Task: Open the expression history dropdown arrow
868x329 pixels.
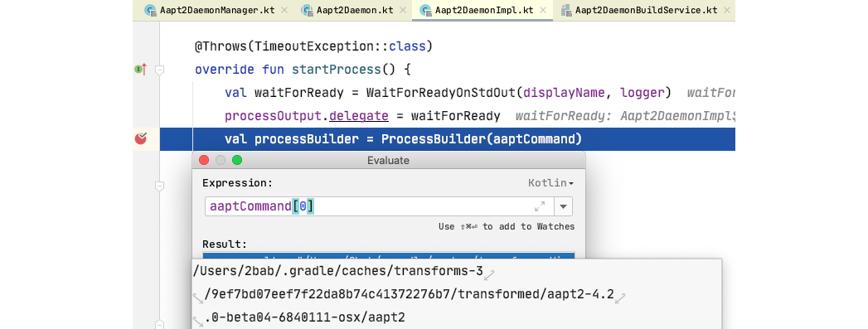Action: 563,206
